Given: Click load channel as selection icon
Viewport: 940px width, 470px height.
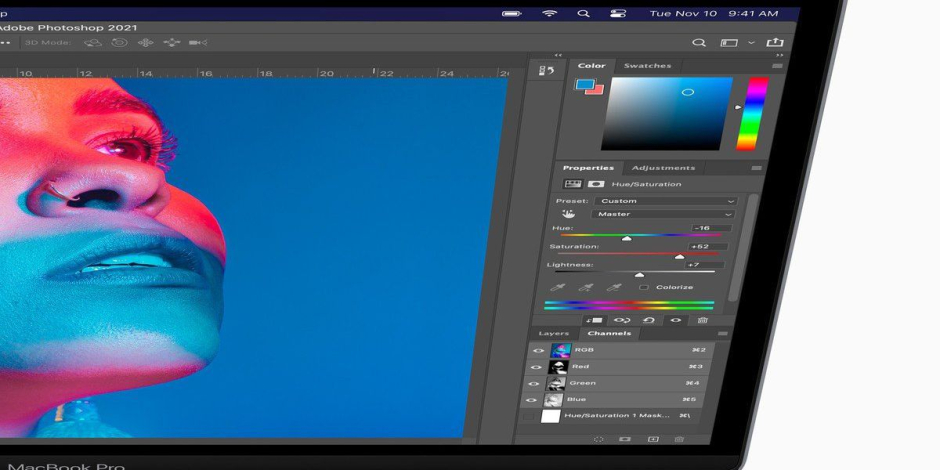Looking at the screenshot, I should 599,439.
